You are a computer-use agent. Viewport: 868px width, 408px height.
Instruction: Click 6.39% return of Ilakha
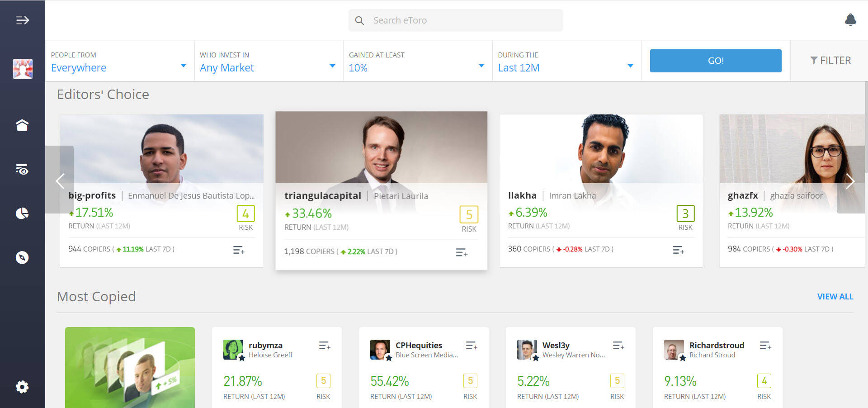click(531, 213)
